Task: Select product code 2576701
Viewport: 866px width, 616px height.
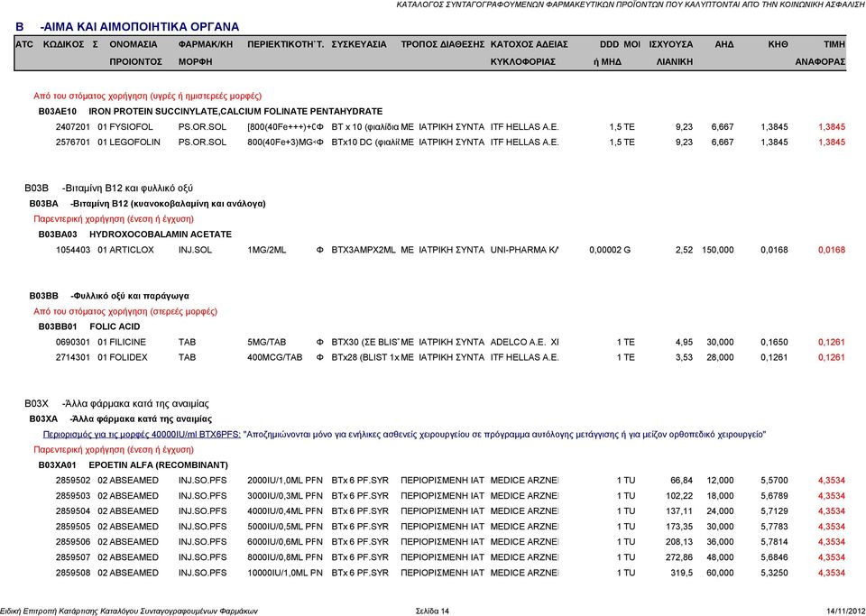Action: [x=73, y=143]
